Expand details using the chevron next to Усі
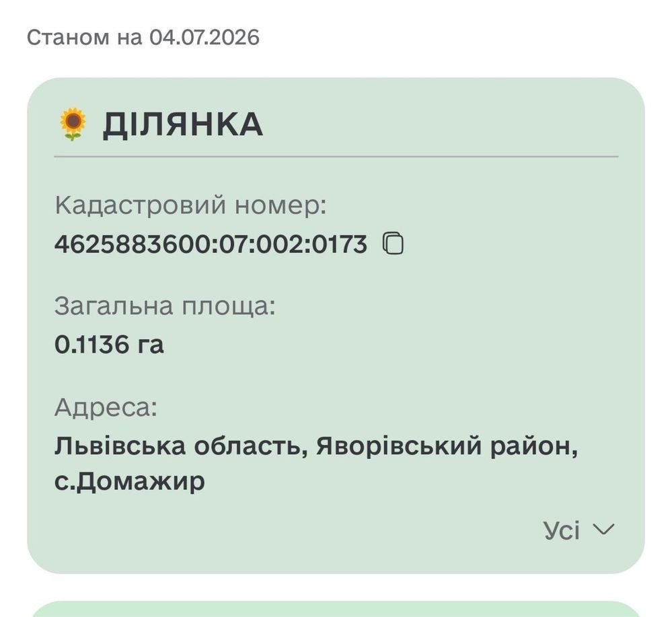Viewport: 672px width, 617px height. click(x=603, y=529)
